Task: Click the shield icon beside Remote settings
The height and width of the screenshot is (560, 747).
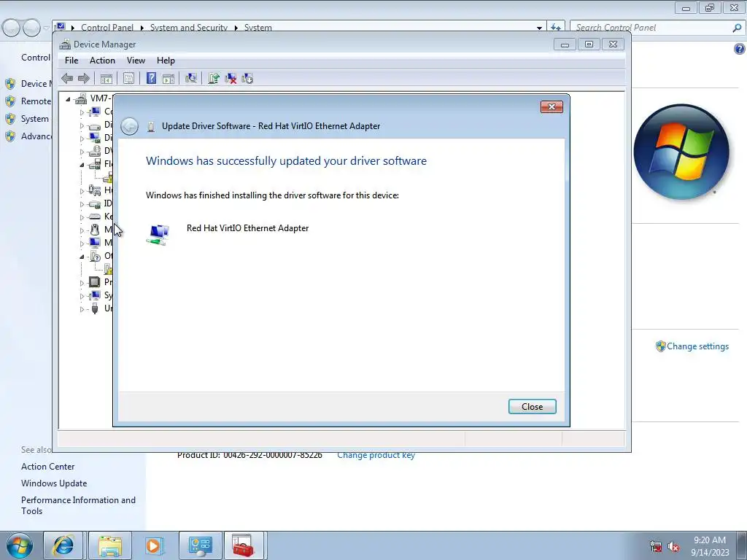Action: (10, 101)
